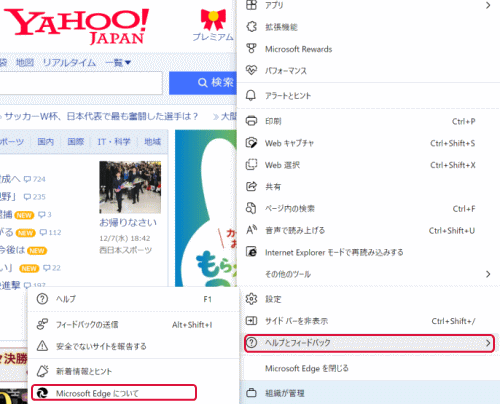Click the rabbit advertisement banner
Image resolution: width=500 pixels, height=404 pixels.
[x=206, y=208]
